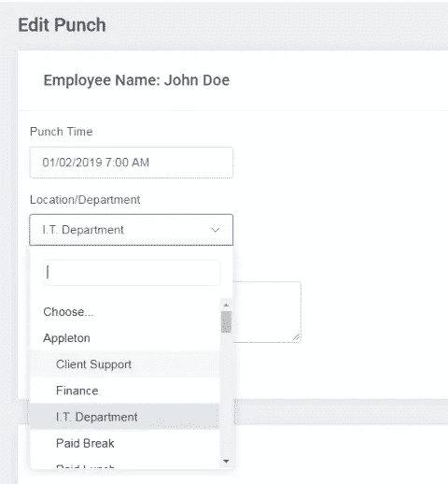Screen dimensions: 448x484
Task: Click the Location/Department field label
Action: pyautogui.click(x=85, y=200)
